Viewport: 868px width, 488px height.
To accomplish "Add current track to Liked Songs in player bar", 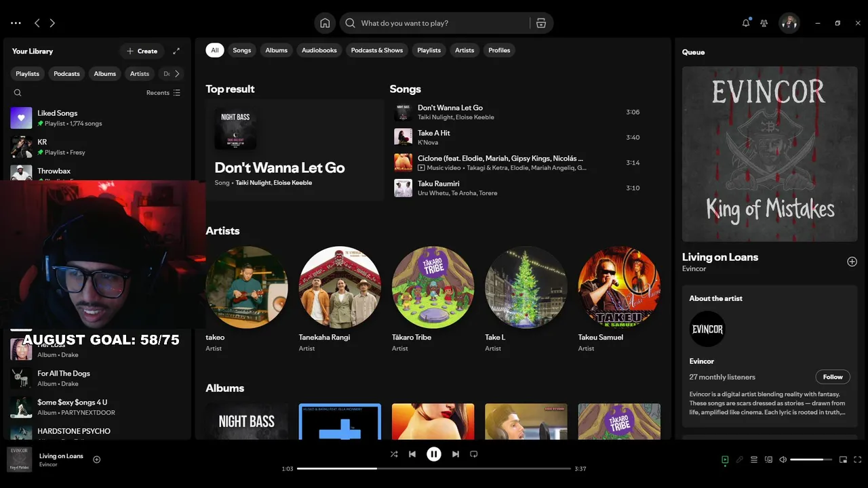I will click(96, 460).
